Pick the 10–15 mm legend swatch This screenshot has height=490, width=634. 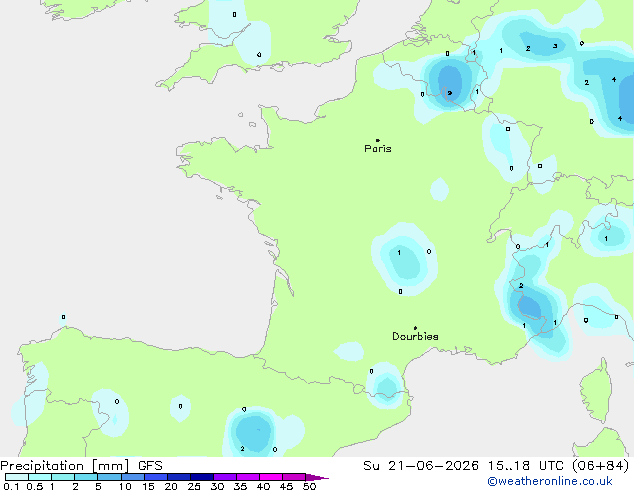[133, 477]
